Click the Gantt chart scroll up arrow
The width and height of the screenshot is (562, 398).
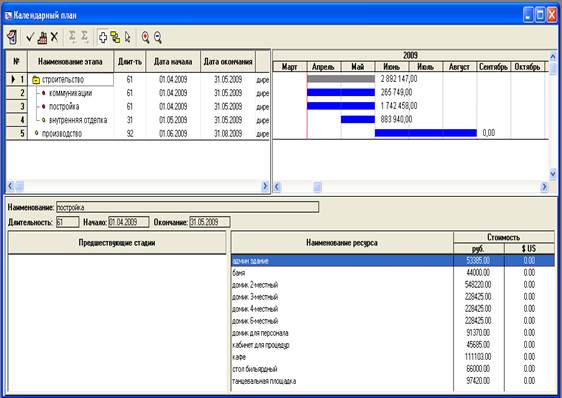pyautogui.click(x=553, y=56)
